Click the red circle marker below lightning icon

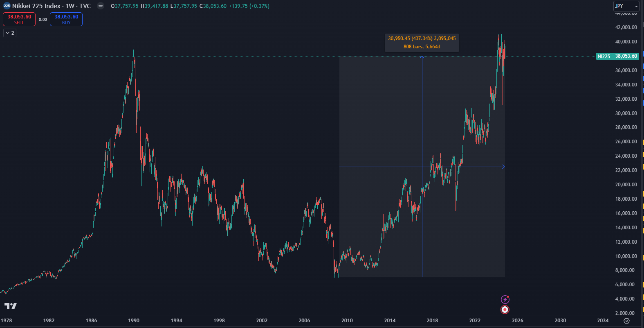tap(505, 310)
